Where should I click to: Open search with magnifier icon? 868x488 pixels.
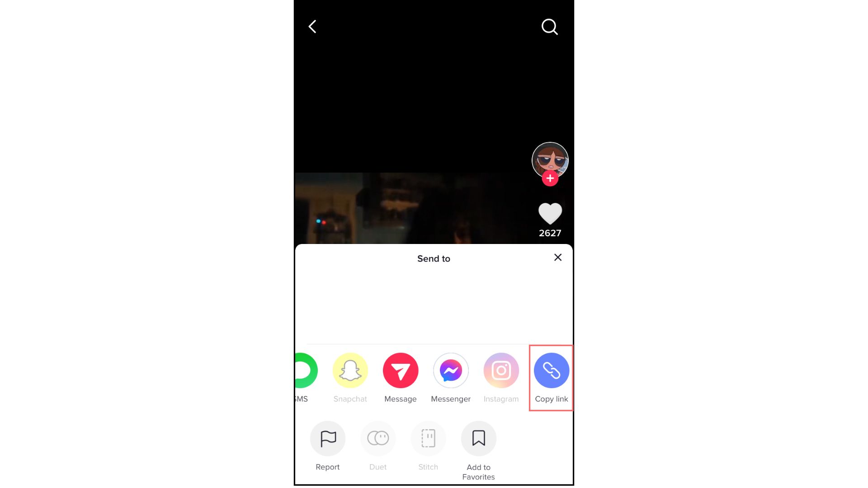point(549,26)
